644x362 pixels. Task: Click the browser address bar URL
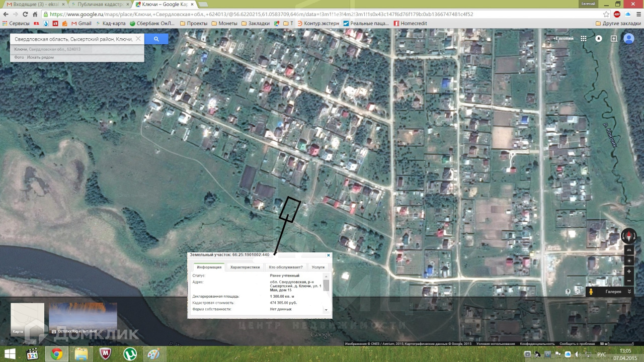click(x=322, y=14)
